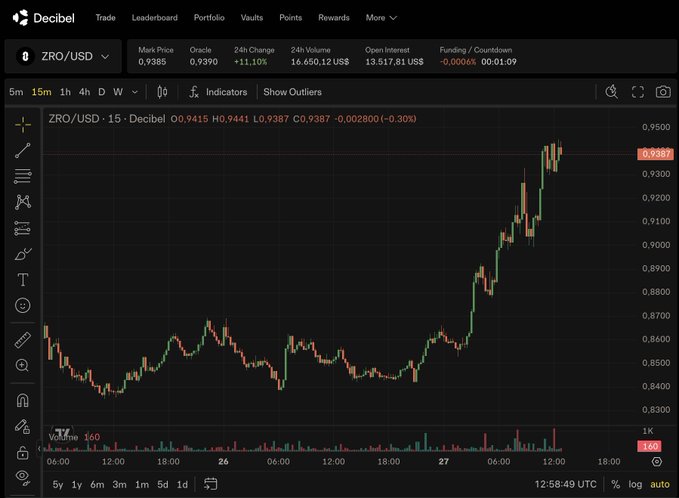Open candlestick chart type selector
The width and height of the screenshot is (679, 498).
(x=162, y=92)
